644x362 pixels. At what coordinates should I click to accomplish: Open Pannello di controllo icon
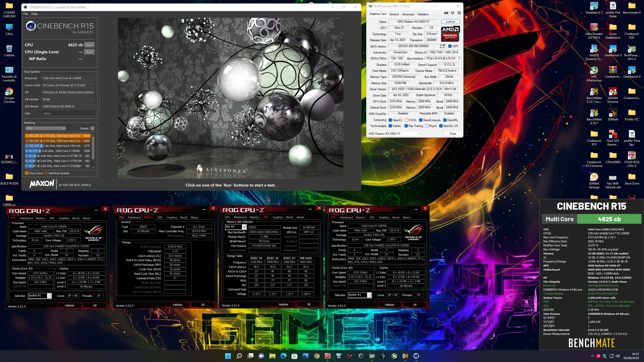(x=9, y=74)
